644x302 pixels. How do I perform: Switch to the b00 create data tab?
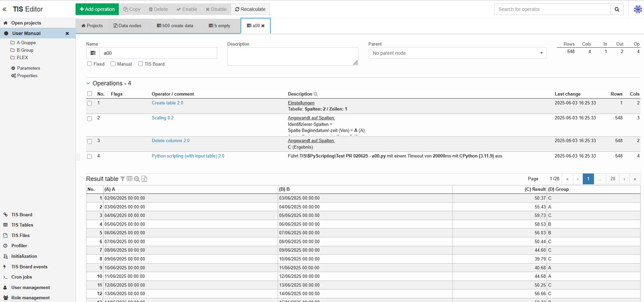point(175,26)
